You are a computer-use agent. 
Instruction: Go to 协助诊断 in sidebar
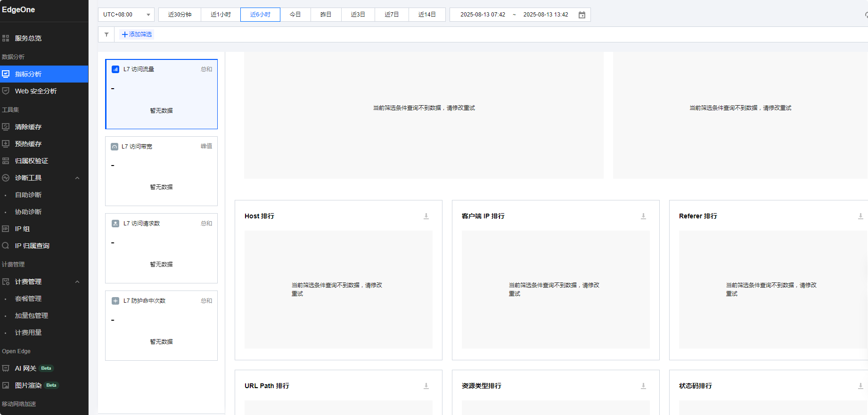pos(28,212)
